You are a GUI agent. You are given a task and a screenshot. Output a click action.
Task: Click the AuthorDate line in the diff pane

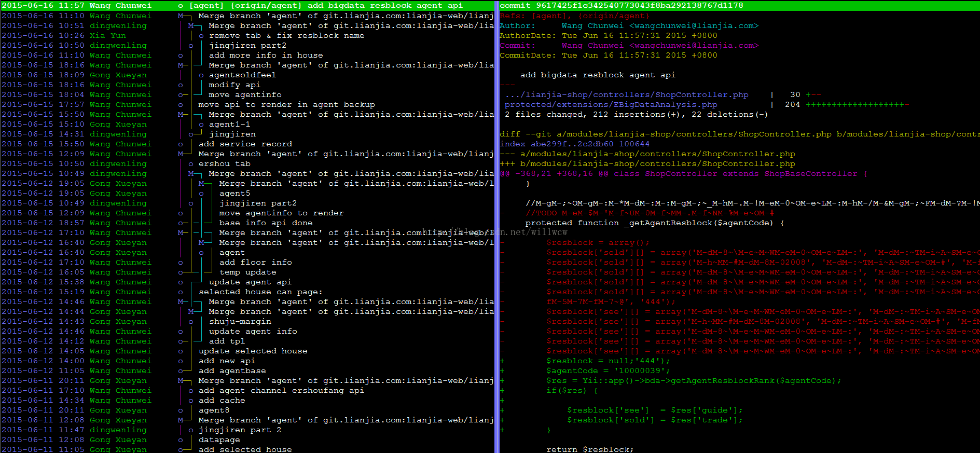tap(608, 36)
